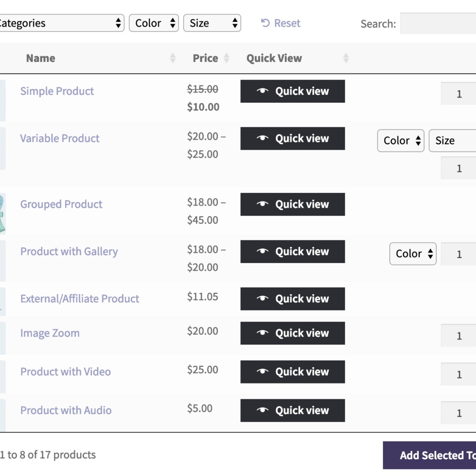Open Quick view for Grouped Product
Image resolution: width=476 pixels, height=476 pixels.
(292, 205)
